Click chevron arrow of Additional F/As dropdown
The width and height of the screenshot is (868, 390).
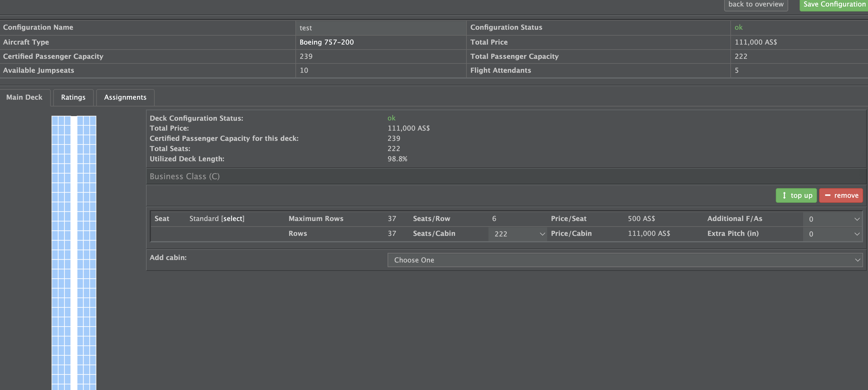click(857, 219)
